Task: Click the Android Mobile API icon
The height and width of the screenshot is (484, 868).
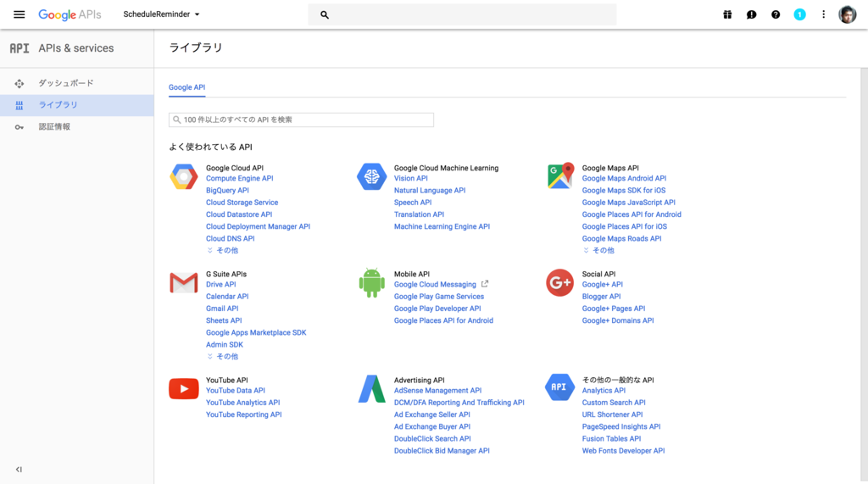Action: click(371, 283)
